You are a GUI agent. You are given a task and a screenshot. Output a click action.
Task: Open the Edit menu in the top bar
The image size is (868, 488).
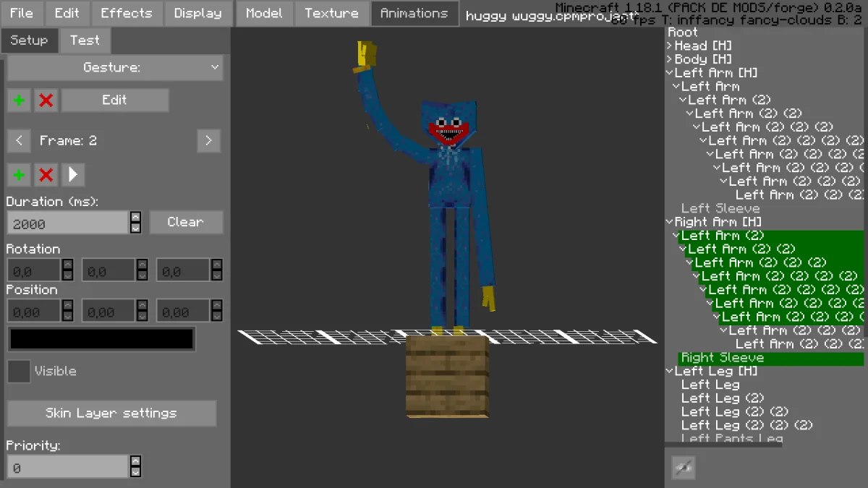(x=67, y=13)
